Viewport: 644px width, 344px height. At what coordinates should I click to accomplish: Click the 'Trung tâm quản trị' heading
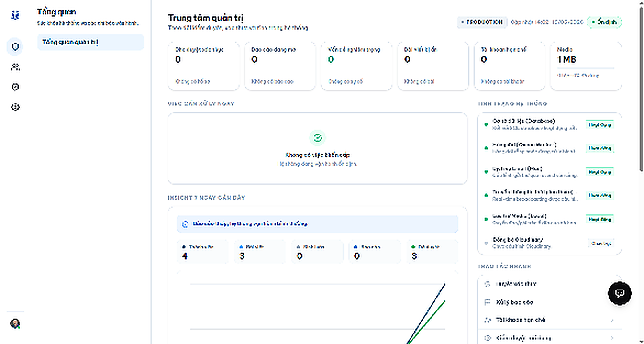206,18
